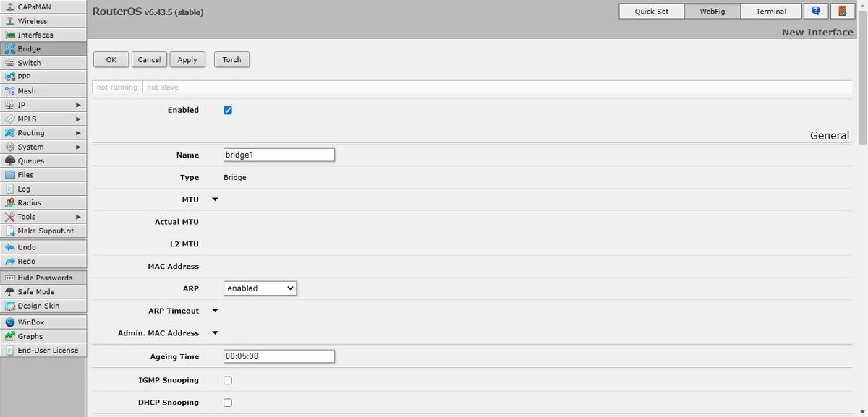The image size is (868, 417).
Task: Expand the MPLS submenu arrow
Action: click(78, 119)
